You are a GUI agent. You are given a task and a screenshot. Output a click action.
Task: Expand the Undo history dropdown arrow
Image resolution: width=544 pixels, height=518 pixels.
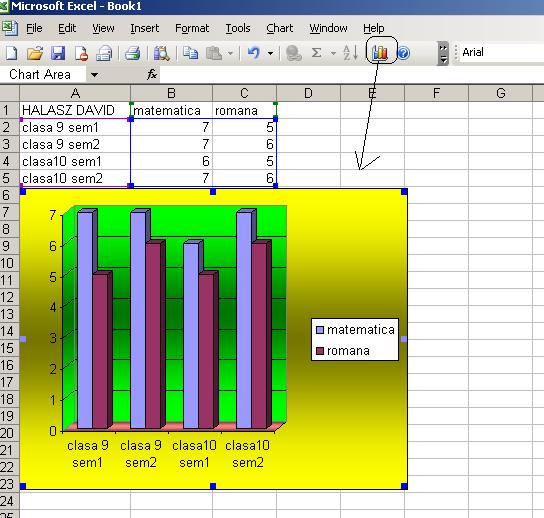click(x=270, y=53)
